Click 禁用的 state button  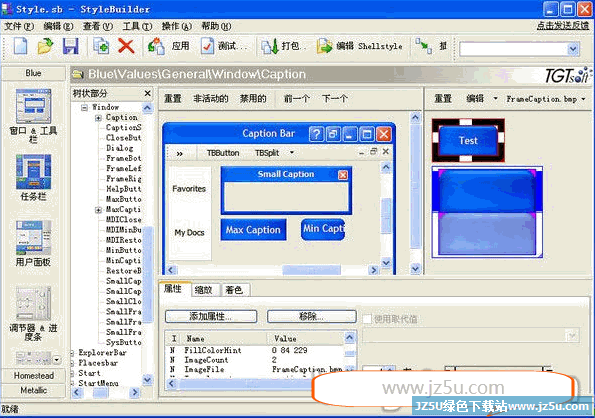(x=253, y=99)
